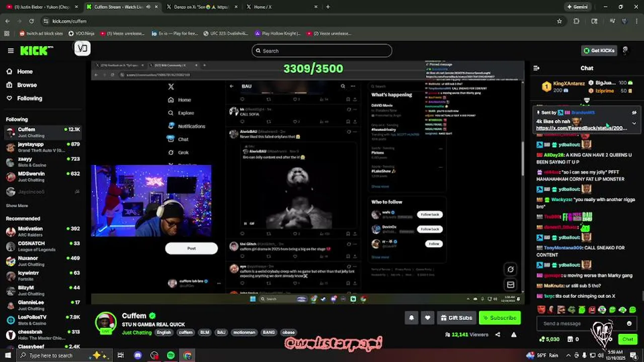Viewport: 644px width, 362px height.
Task: Open a new browser tab
Action: (328, 7)
